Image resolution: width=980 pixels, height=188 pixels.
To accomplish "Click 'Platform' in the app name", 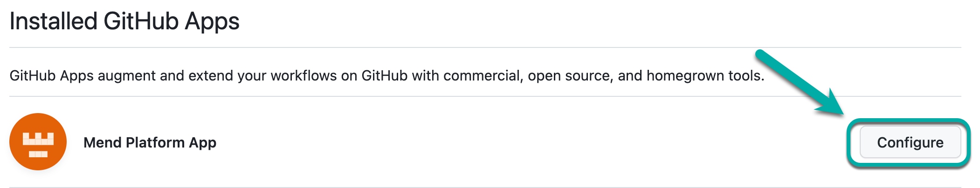I will pyautogui.click(x=155, y=142).
